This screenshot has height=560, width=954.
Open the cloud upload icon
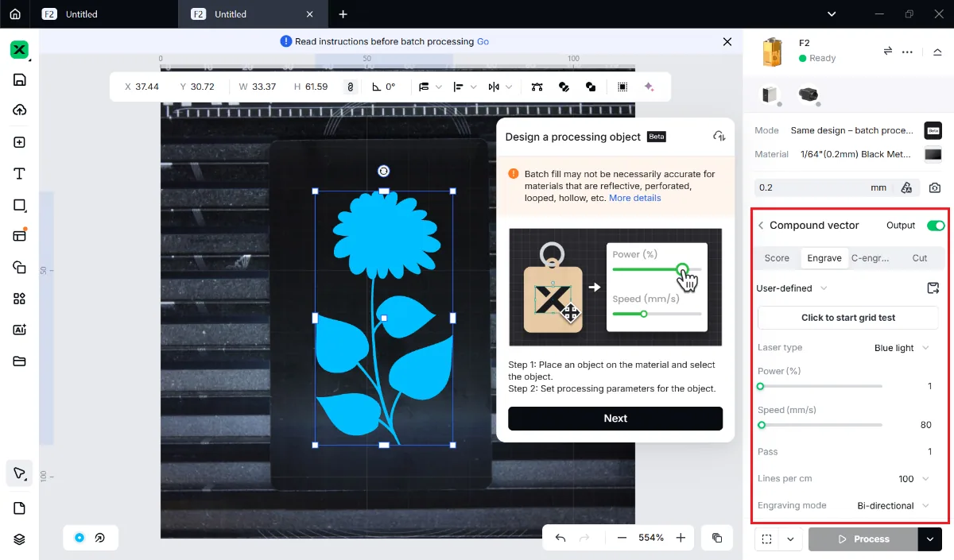pyautogui.click(x=20, y=110)
